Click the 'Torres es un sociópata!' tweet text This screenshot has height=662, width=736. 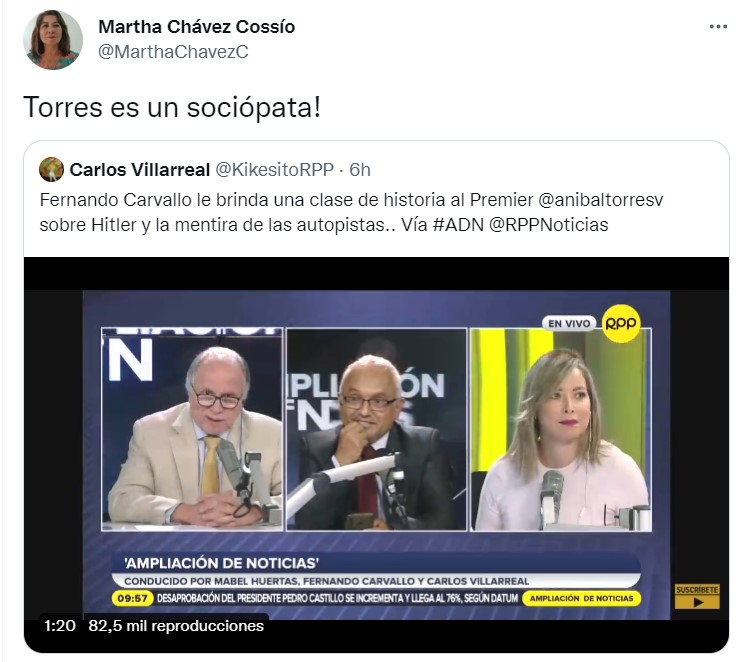172,107
